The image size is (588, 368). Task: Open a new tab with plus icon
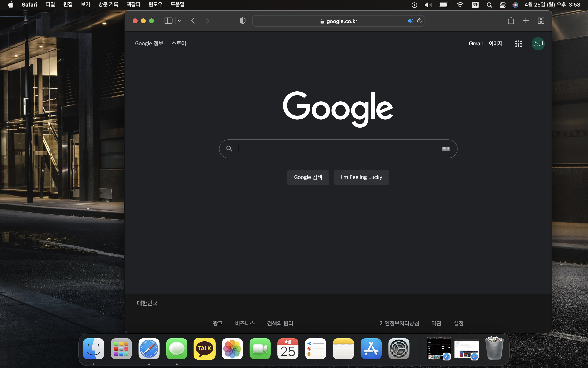[x=526, y=21]
